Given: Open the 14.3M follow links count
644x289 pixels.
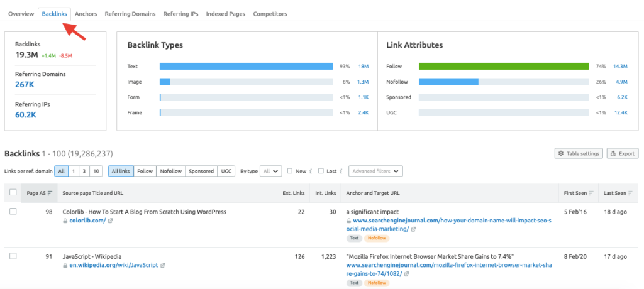Looking at the screenshot, I should (x=620, y=66).
